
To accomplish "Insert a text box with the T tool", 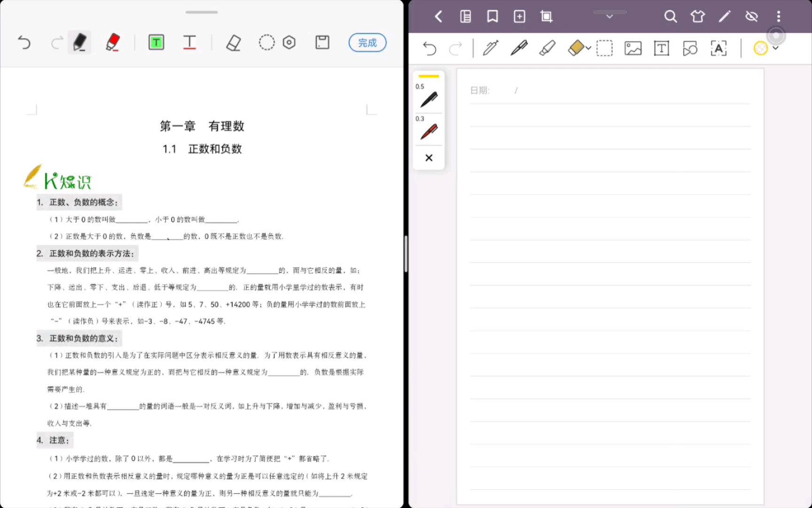I will [x=661, y=48].
